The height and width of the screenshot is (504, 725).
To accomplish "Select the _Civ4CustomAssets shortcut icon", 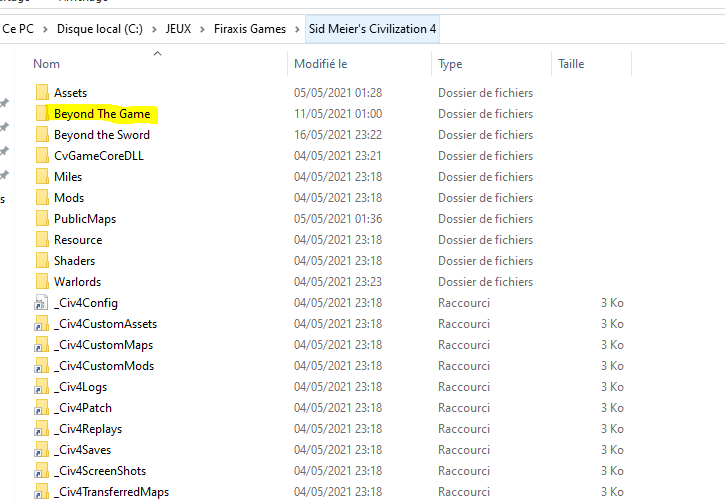I will tap(41, 324).
